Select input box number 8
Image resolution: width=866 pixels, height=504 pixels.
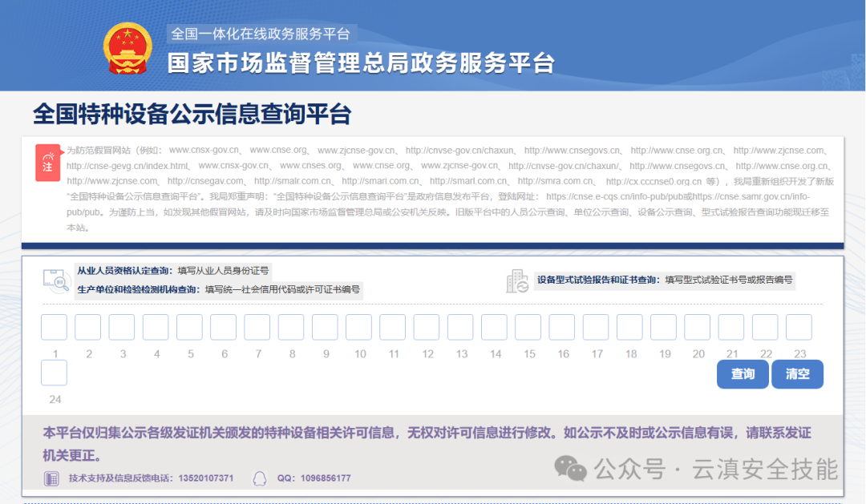(291, 328)
